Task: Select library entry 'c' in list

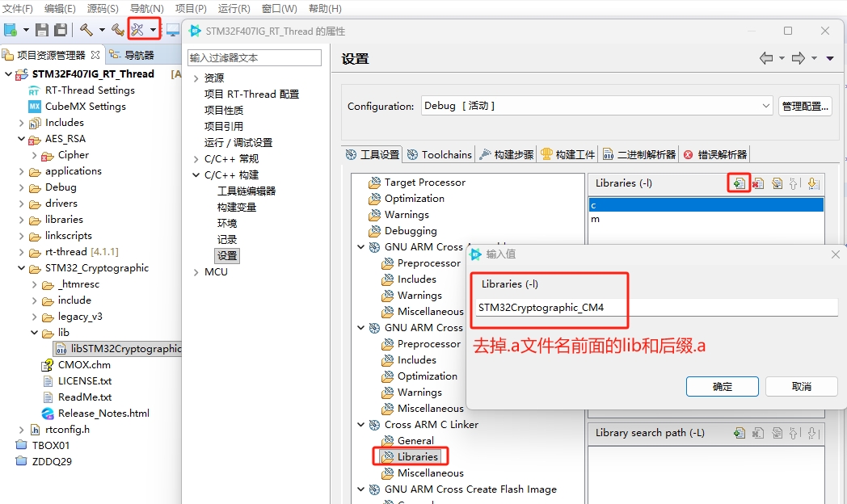Action: pos(706,204)
